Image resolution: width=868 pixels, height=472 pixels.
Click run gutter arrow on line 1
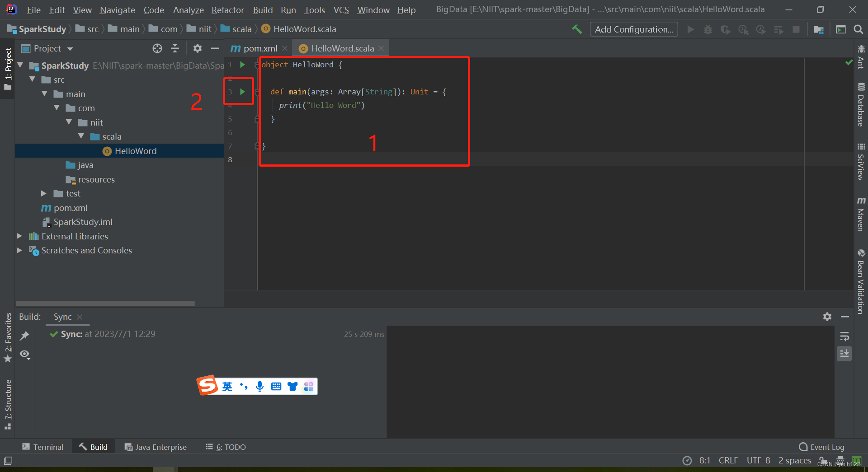click(242, 65)
